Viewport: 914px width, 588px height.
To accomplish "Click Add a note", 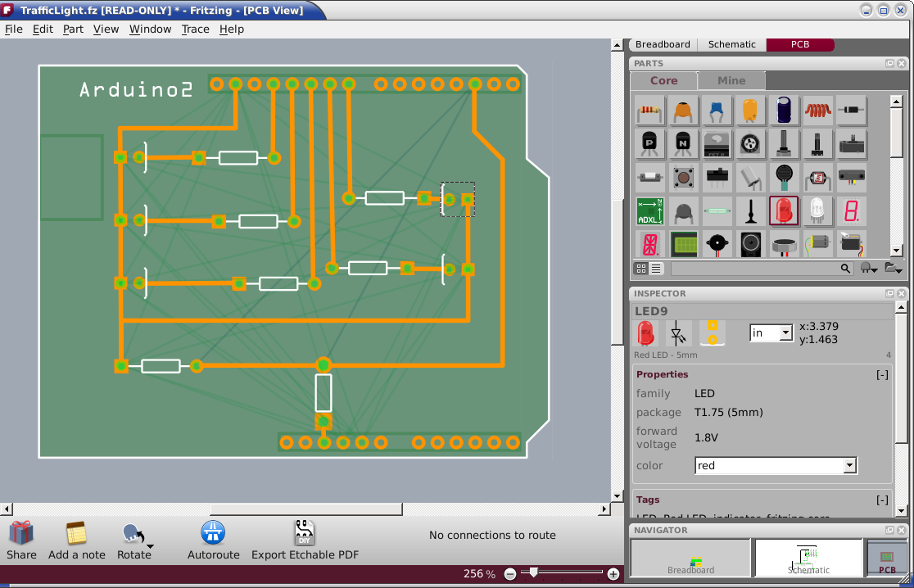I will [x=76, y=541].
